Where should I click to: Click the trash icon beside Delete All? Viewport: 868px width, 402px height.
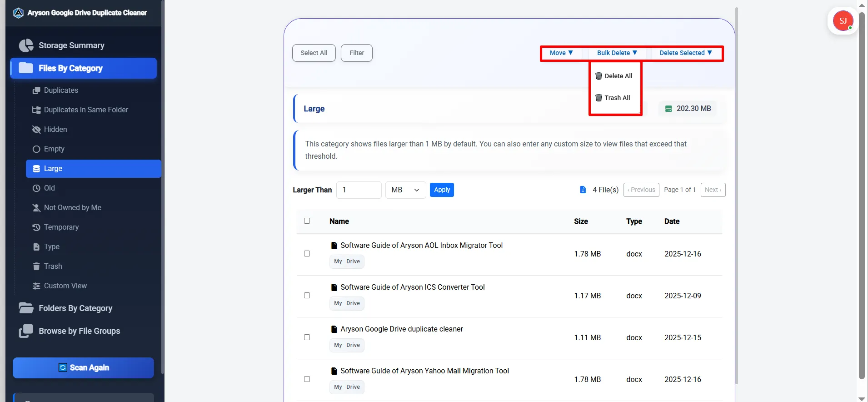coord(599,76)
